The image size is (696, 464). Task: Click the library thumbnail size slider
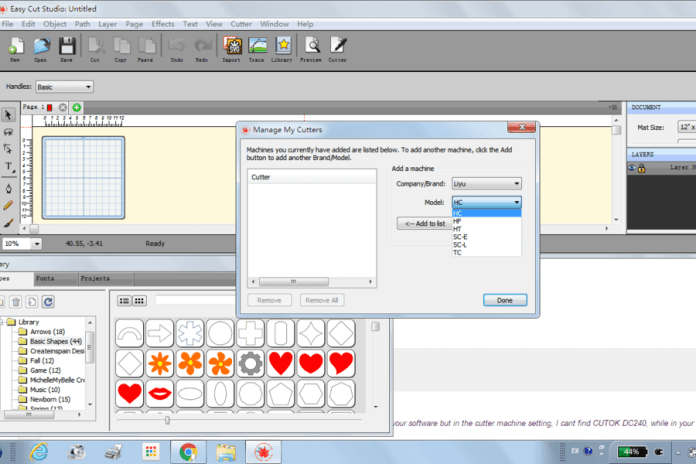[167, 420]
